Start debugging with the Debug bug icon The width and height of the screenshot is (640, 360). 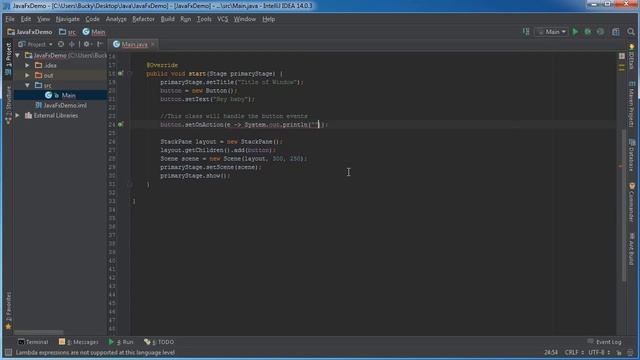pyautogui.click(x=588, y=32)
